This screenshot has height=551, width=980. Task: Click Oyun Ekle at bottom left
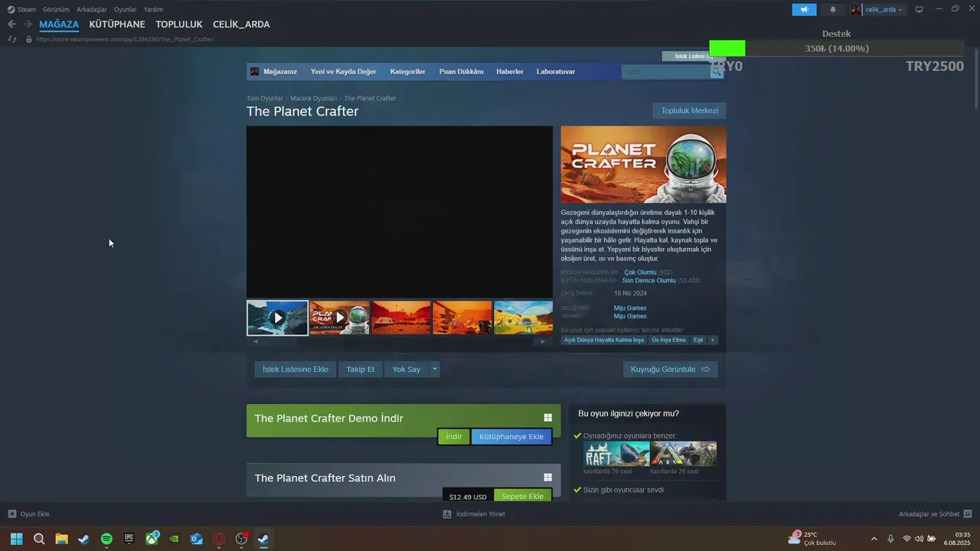tap(29, 514)
